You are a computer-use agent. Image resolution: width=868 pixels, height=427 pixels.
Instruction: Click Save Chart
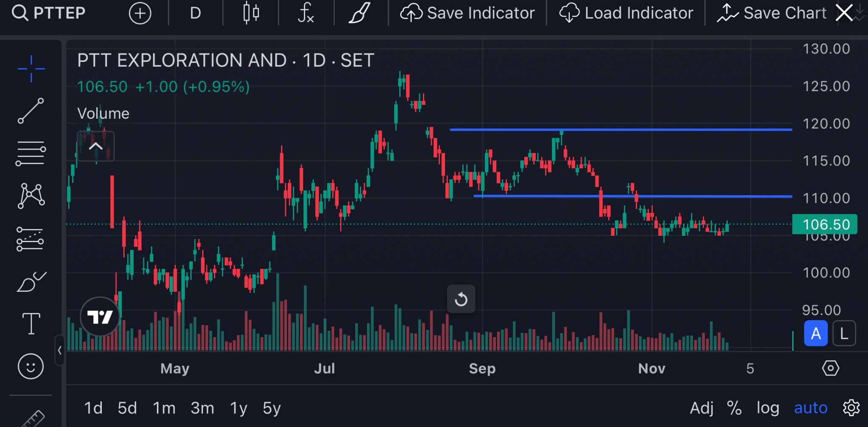click(772, 13)
